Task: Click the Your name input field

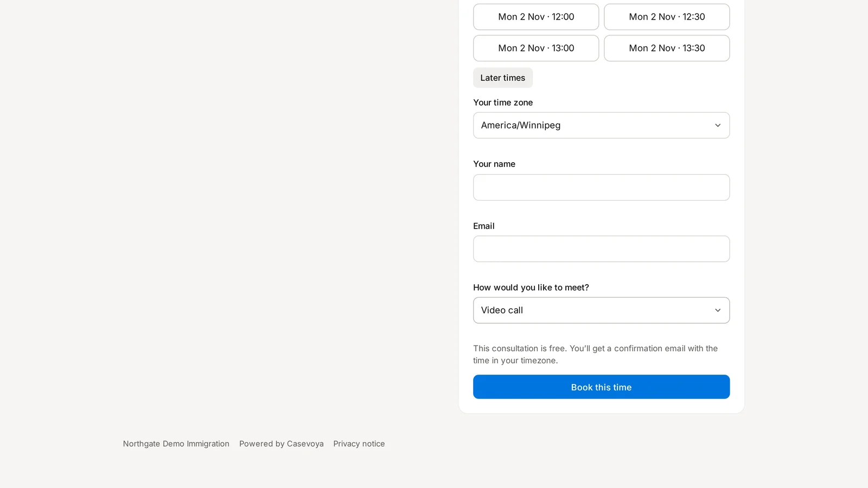Action: tap(601, 187)
